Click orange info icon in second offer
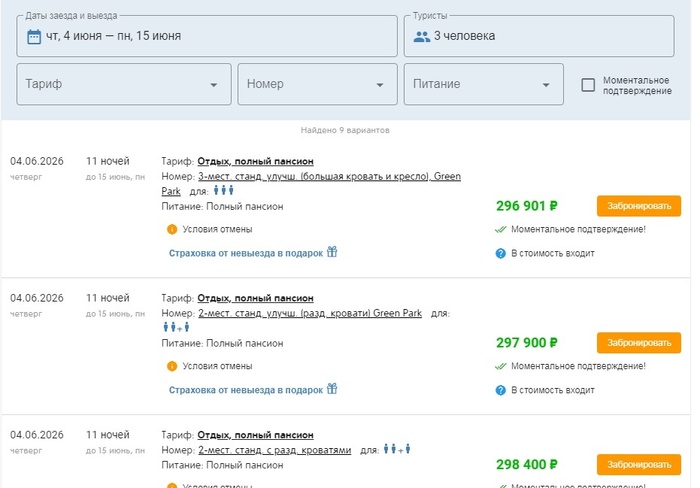 (x=172, y=366)
